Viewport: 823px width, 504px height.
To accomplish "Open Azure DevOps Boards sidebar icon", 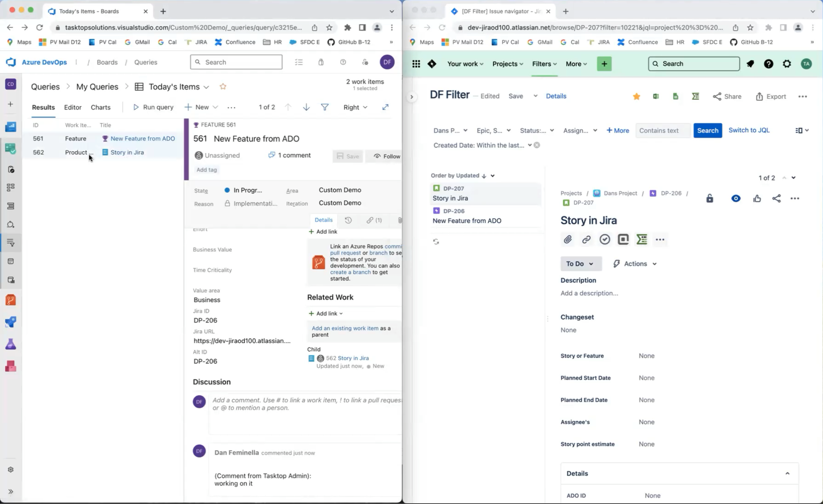I will 10,149.
